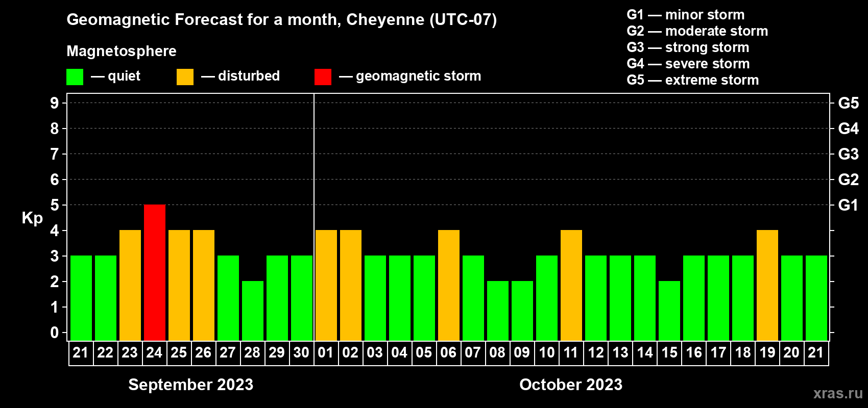This screenshot has height=408, width=868.
Task: Click the orange bar for September 26
Action: pyautogui.click(x=204, y=286)
